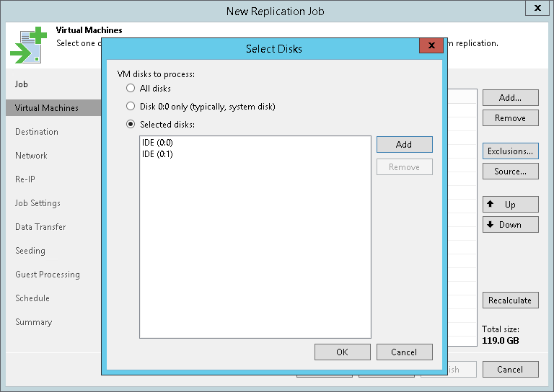Image resolution: width=554 pixels, height=392 pixels.
Task: Open the Schedule wizard step
Action: pos(32,298)
